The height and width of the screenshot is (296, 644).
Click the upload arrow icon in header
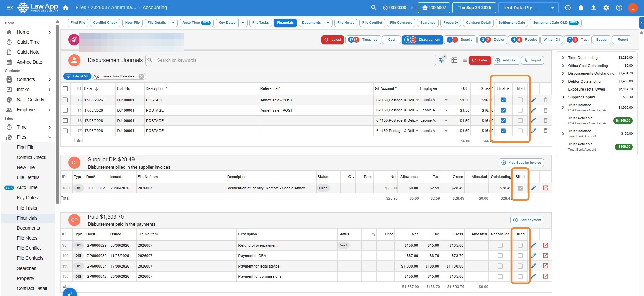pos(593,7)
